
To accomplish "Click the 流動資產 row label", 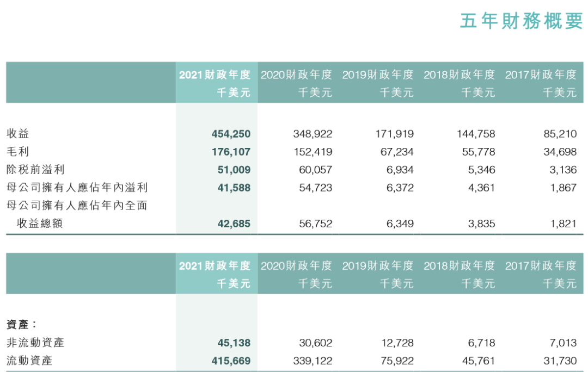I will (29, 361).
